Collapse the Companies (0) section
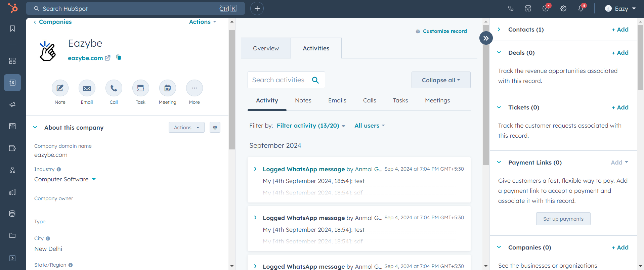 pos(499,248)
